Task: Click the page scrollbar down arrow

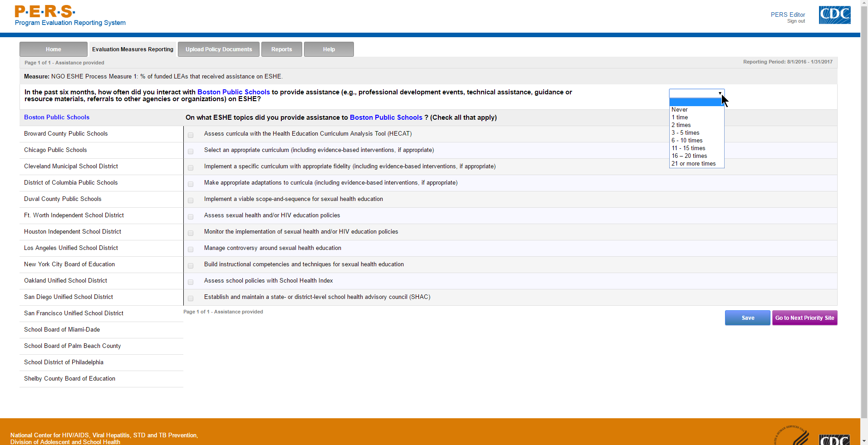Action: coord(864,441)
